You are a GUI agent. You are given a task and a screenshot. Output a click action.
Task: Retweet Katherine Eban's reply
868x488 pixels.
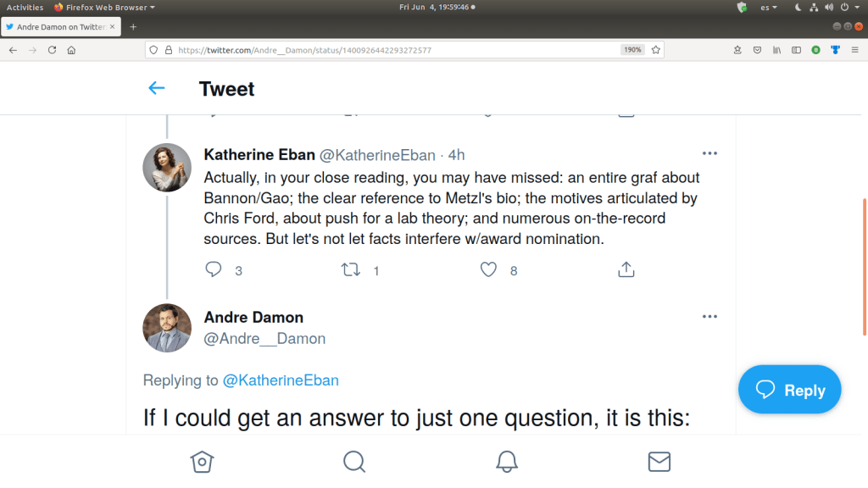(x=350, y=270)
